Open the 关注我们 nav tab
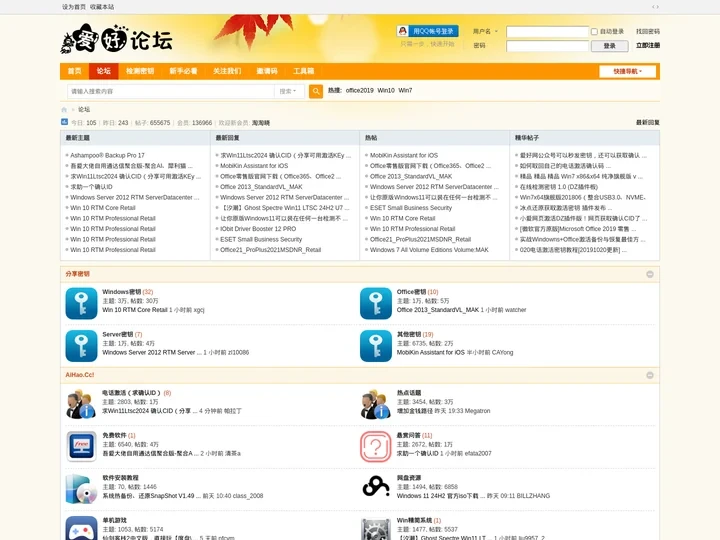 click(x=227, y=71)
